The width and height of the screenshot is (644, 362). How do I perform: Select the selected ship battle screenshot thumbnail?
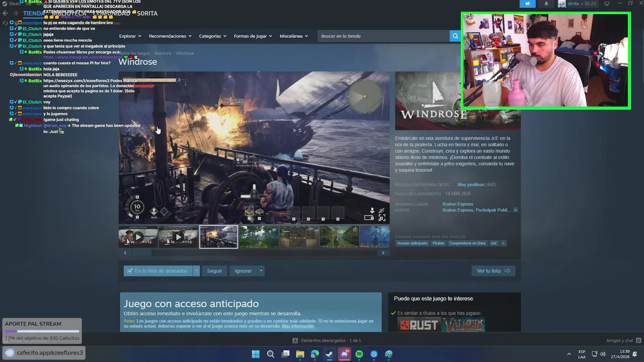tap(218, 237)
